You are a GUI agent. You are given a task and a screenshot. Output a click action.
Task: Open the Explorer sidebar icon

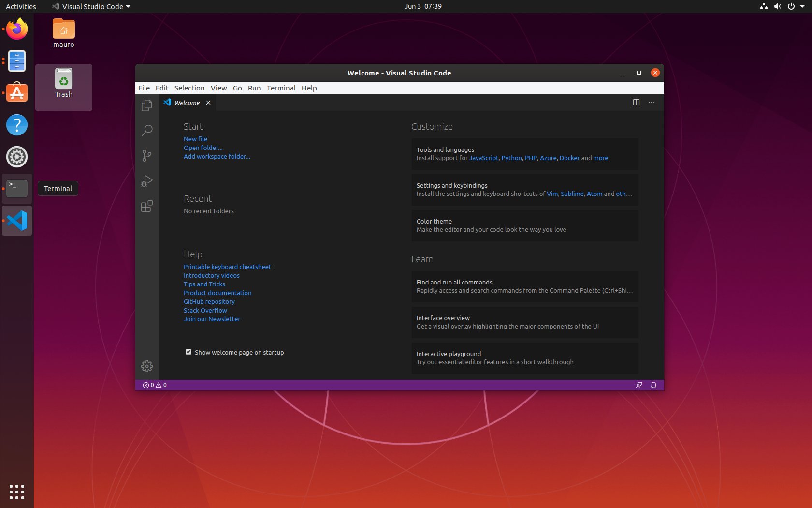146,105
